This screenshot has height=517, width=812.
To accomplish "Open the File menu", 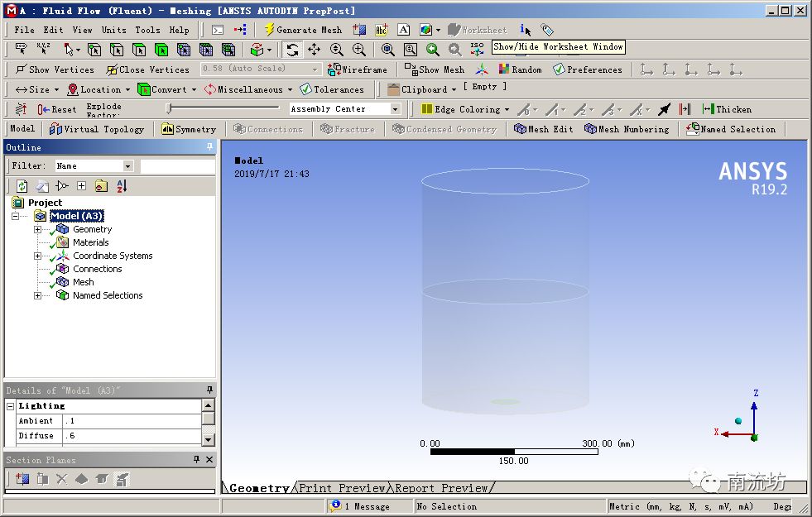I will [x=24, y=30].
